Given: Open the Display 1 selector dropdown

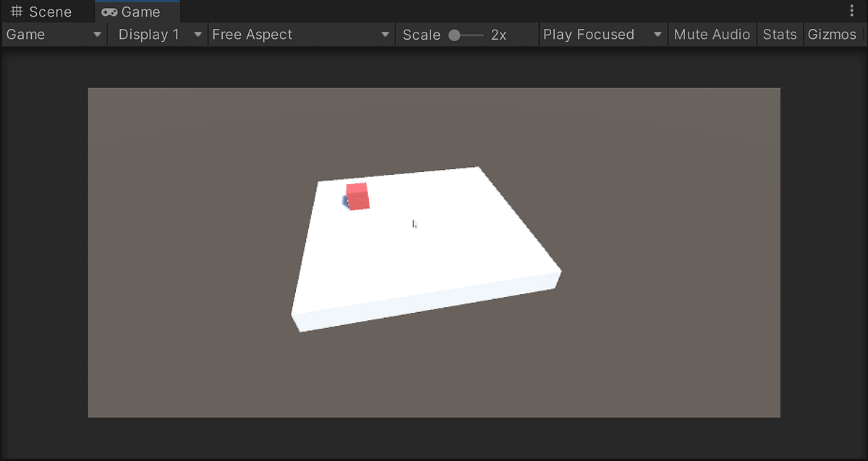Looking at the screenshot, I should pos(157,34).
